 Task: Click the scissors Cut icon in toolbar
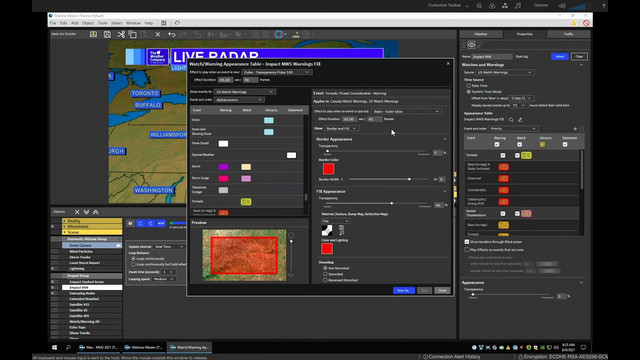coord(121,35)
